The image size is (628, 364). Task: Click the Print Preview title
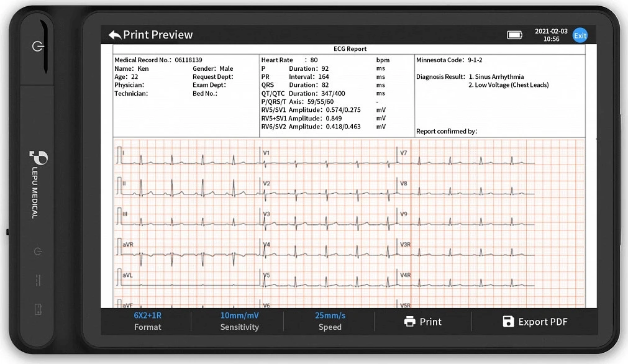point(158,35)
